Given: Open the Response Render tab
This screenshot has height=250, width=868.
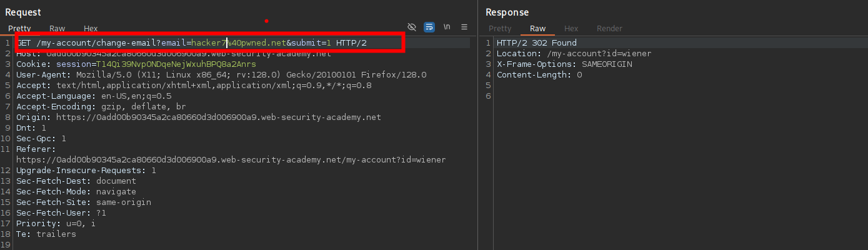Looking at the screenshot, I should click(x=609, y=29).
